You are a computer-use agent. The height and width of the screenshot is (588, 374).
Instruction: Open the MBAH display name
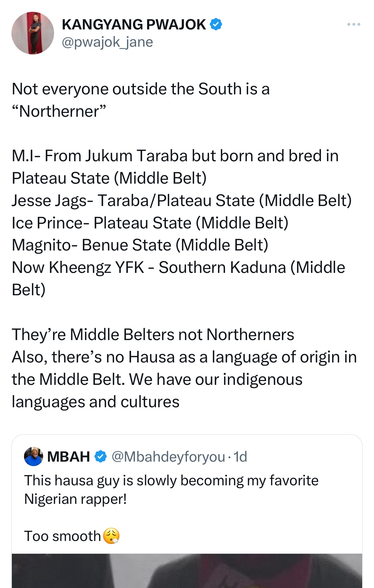68,457
